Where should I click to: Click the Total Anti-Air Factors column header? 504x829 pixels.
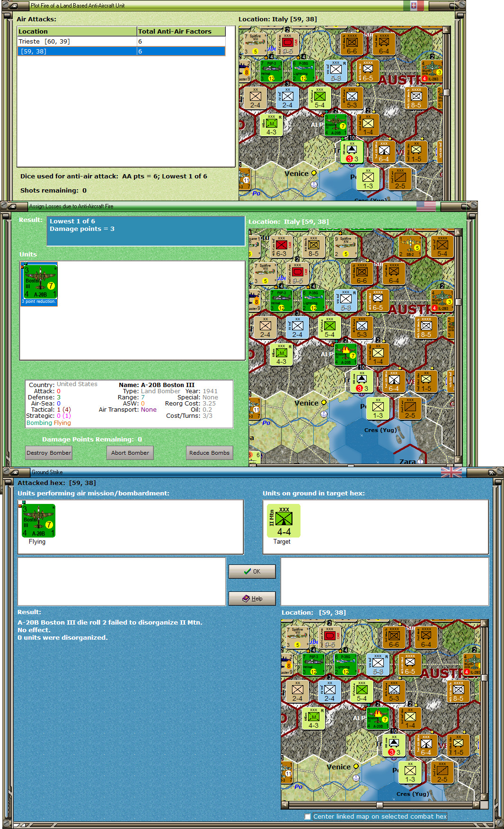pyautogui.click(x=181, y=31)
